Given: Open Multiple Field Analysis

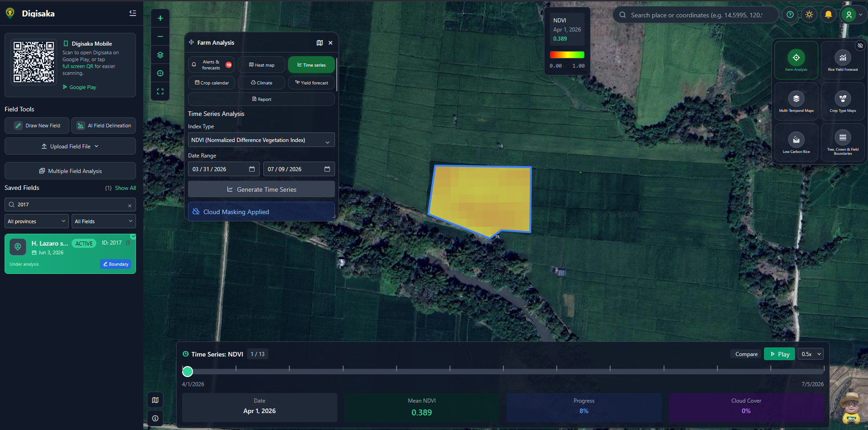Looking at the screenshot, I should 70,171.
